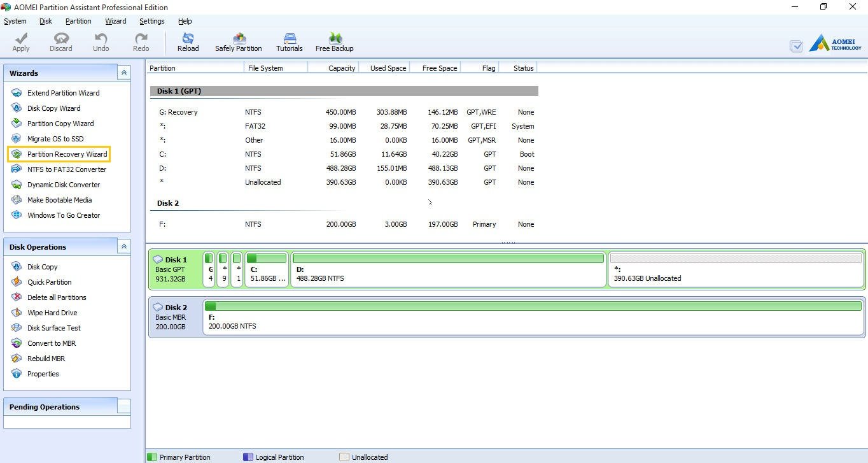The width and height of the screenshot is (868, 463).
Task: Open the Partition menu
Action: [78, 21]
